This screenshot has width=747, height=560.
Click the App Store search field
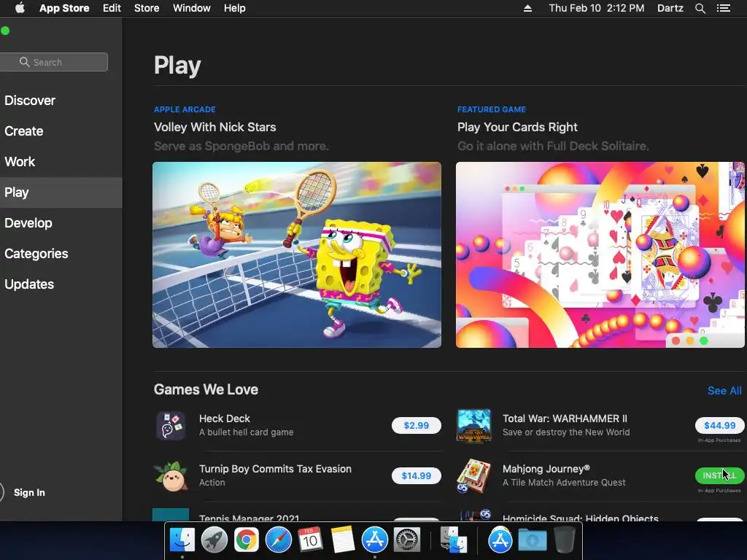click(54, 62)
